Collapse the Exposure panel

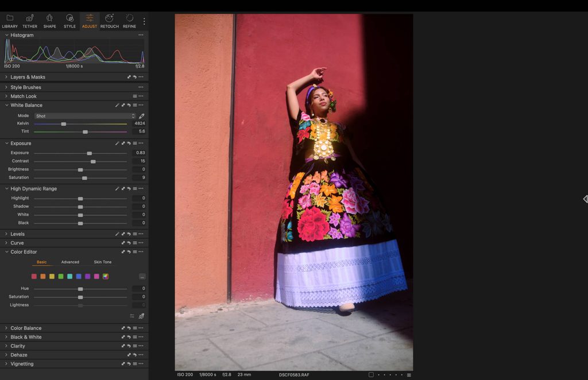[x=6, y=143]
